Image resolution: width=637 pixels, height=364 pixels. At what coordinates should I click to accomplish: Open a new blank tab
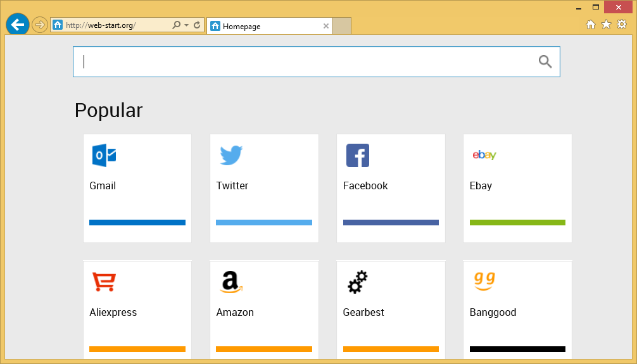point(342,26)
